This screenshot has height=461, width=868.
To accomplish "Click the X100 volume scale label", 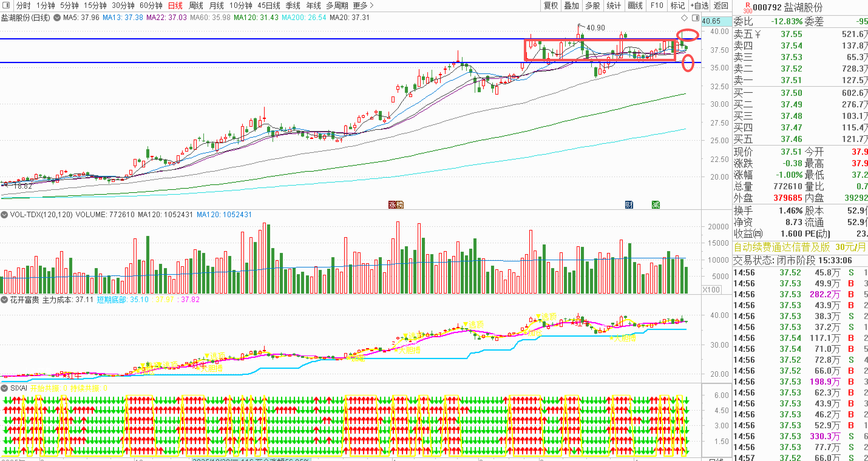I will (711, 290).
